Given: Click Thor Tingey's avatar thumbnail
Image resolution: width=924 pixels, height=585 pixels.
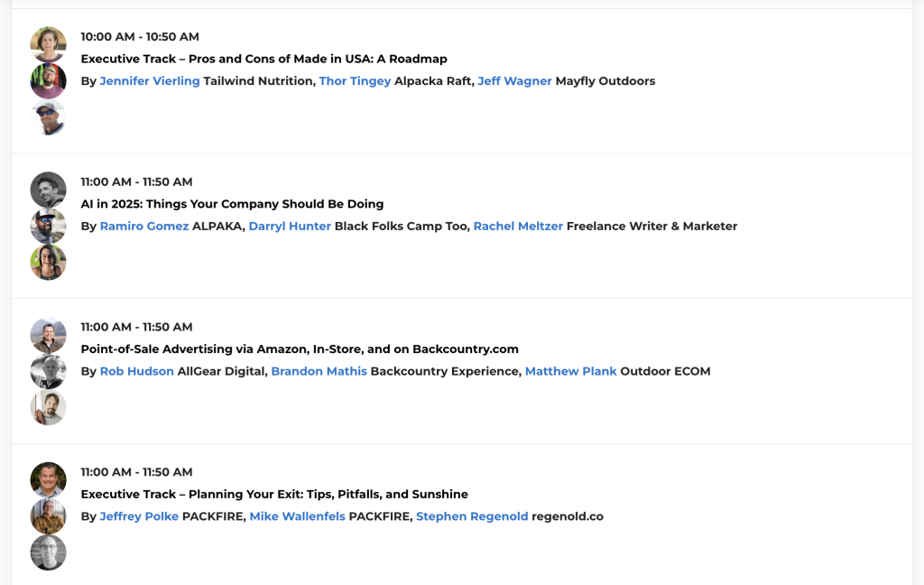Looking at the screenshot, I should [48, 81].
